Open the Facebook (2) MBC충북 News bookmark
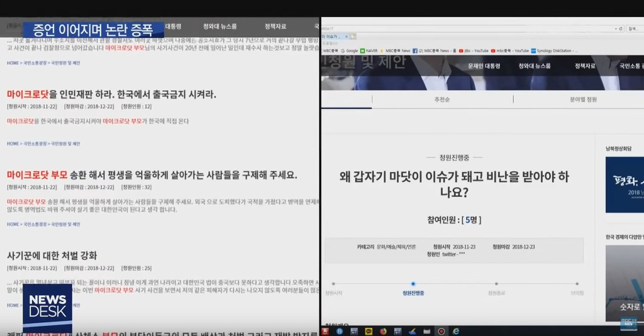 434,50
